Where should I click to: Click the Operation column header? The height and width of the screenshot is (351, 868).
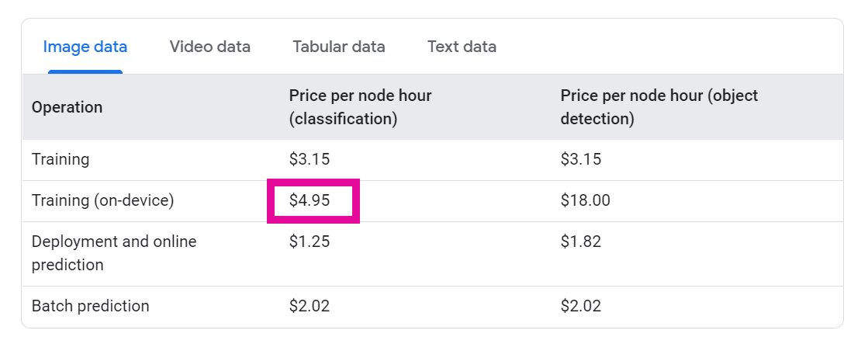click(x=67, y=107)
